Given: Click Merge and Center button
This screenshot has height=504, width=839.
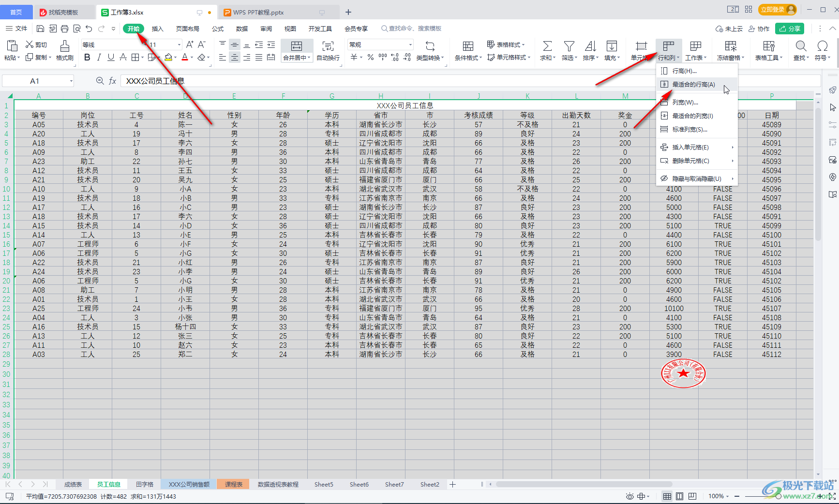Looking at the screenshot, I should 297,51.
